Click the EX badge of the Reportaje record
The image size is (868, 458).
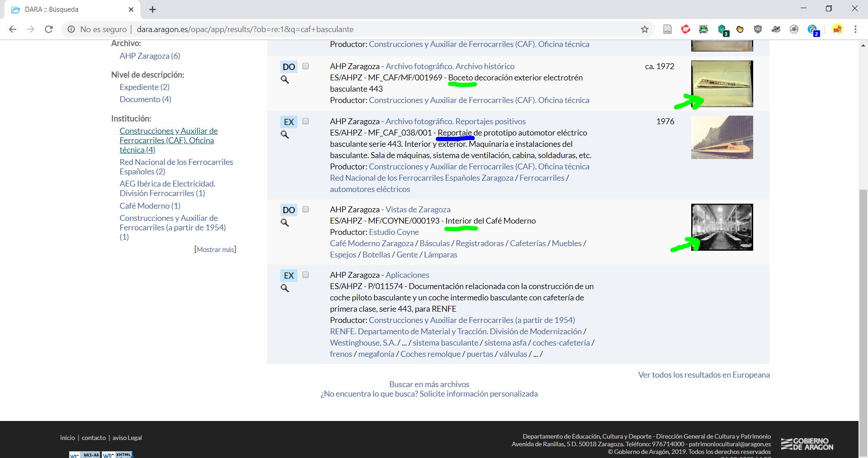[x=289, y=122]
